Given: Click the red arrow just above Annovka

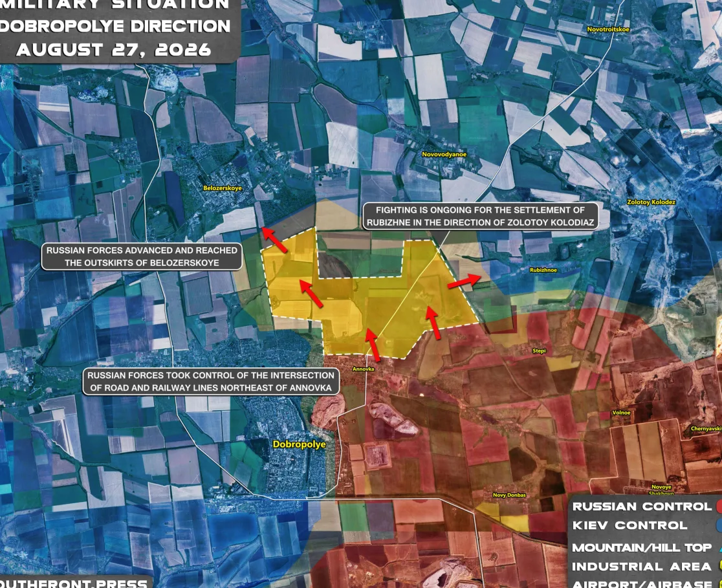Looking at the screenshot, I should [373, 344].
